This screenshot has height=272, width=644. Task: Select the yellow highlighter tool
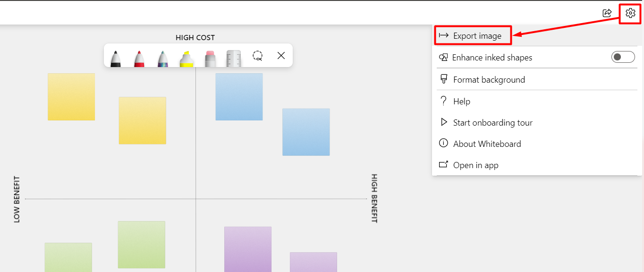(186, 58)
